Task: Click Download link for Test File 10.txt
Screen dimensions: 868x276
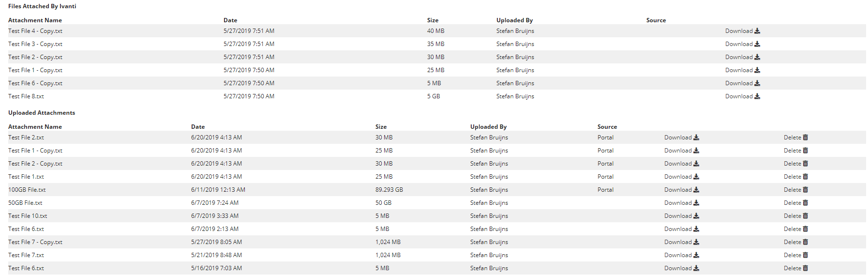Action: click(x=678, y=216)
